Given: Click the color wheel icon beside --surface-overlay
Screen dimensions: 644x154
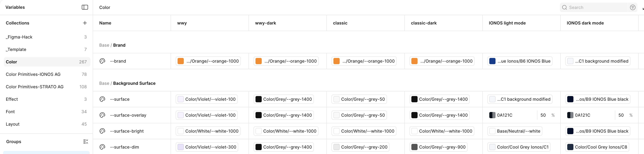Looking at the screenshot, I should coord(103,115).
